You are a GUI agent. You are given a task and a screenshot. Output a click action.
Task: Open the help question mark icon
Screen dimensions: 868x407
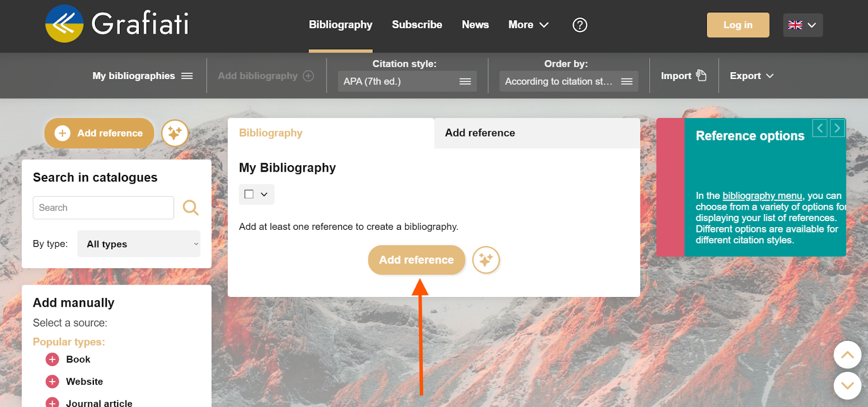click(579, 24)
